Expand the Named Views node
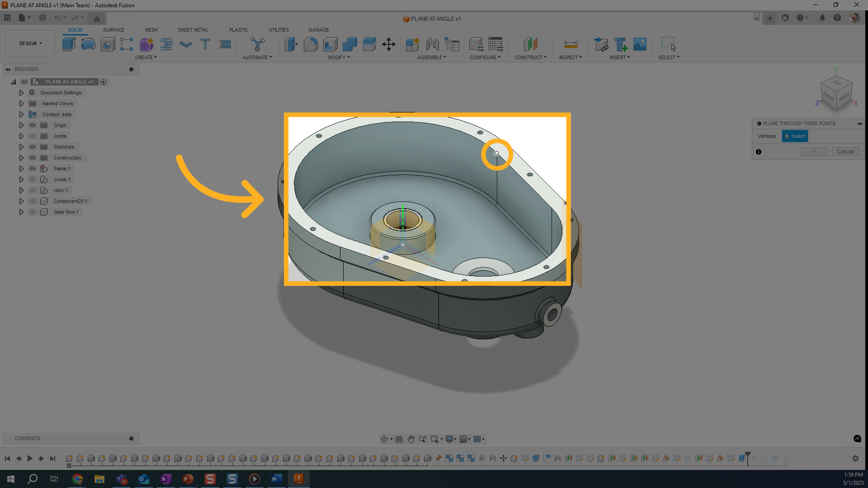 click(21, 103)
